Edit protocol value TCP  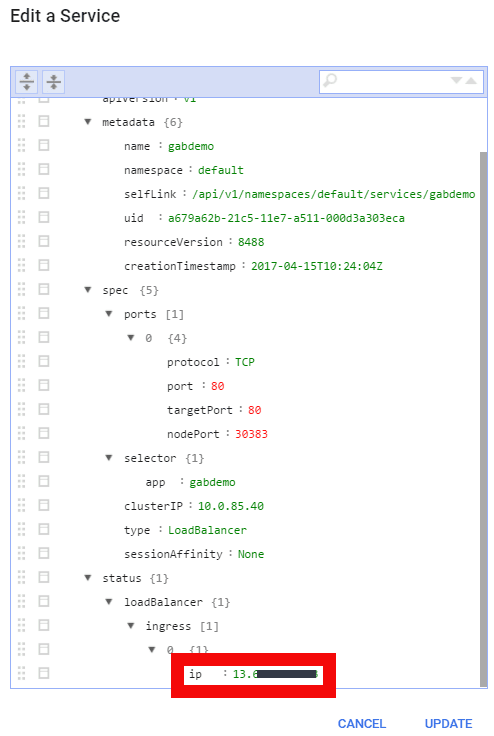245,362
